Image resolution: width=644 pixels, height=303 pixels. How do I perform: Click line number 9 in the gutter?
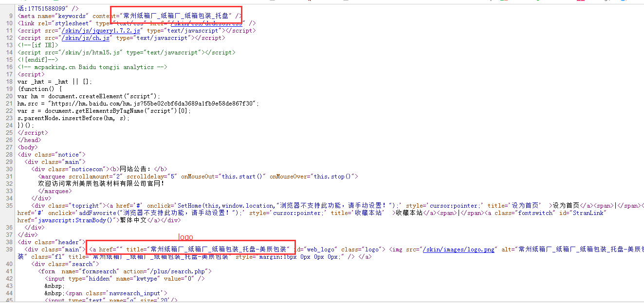[x=11, y=16]
